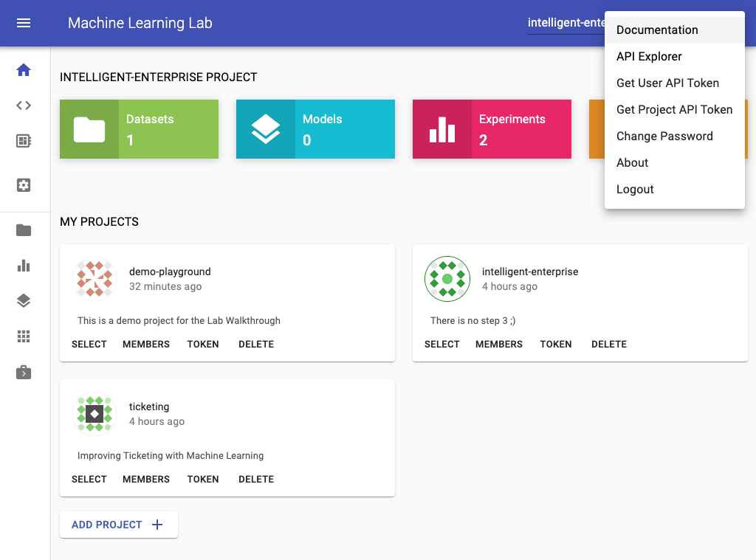Image resolution: width=756 pixels, height=560 pixels.
Task: Choose Get User API Token menu entry
Action: point(667,83)
